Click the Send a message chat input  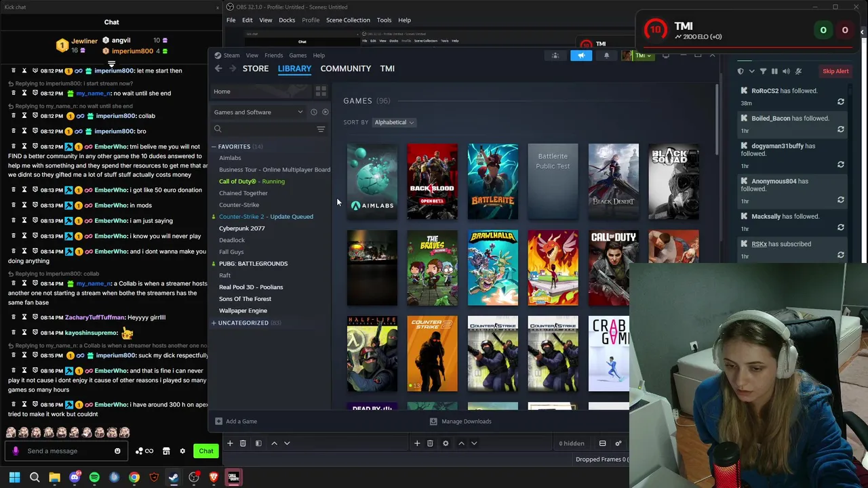click(x=65, y=451)
